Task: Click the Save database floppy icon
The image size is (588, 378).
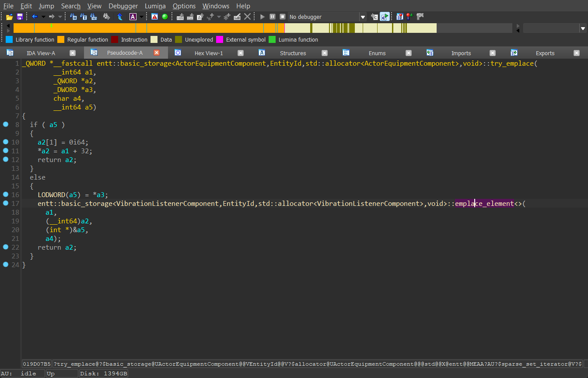Action: pyautogui.click(x=20, y=17)
